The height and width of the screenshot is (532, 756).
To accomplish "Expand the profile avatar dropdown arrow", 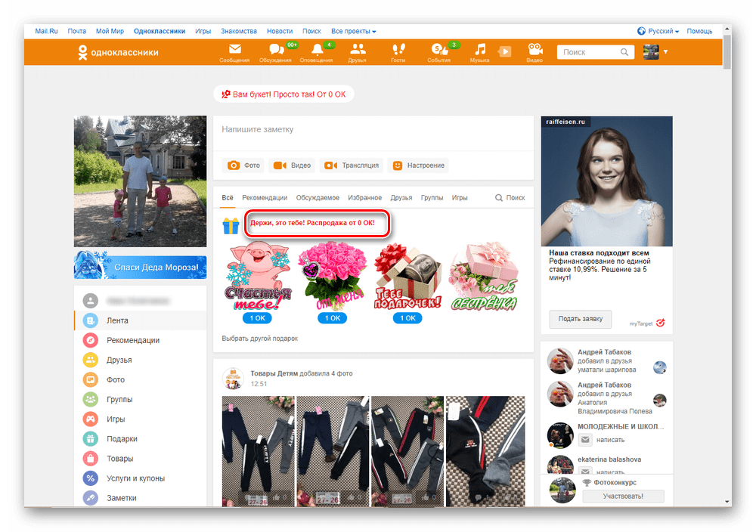I will point(665,51).
